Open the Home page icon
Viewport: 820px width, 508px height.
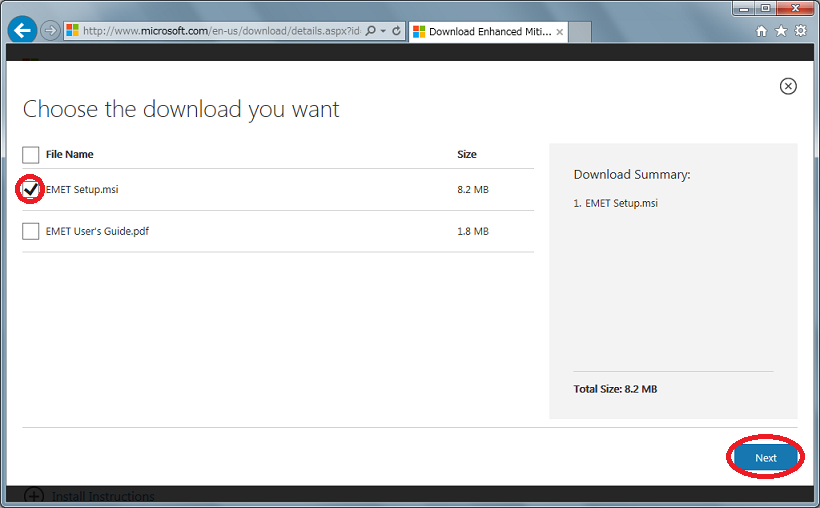point(762,31)
